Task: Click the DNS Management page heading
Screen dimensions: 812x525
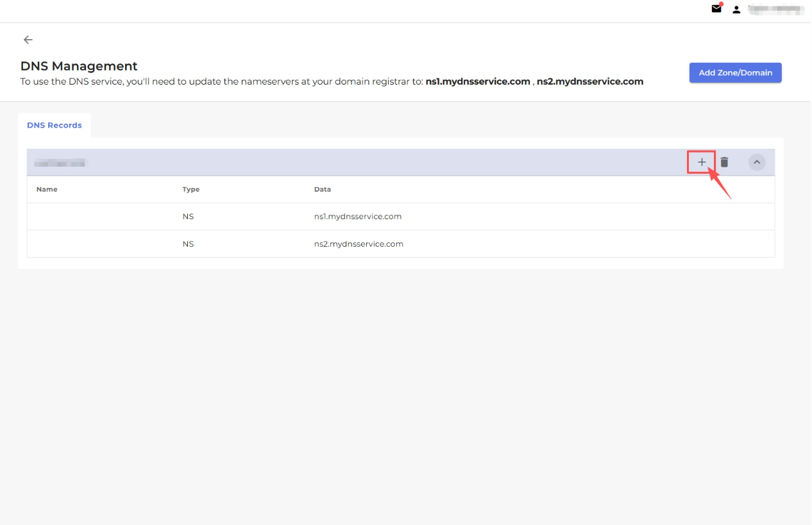Action: tap(79, 66)
